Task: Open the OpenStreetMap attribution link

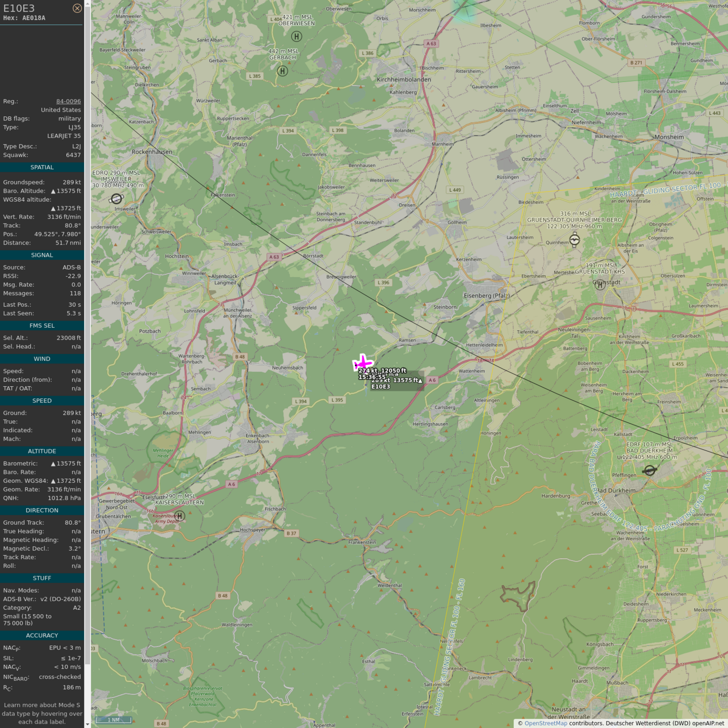Action: (545, 723)
